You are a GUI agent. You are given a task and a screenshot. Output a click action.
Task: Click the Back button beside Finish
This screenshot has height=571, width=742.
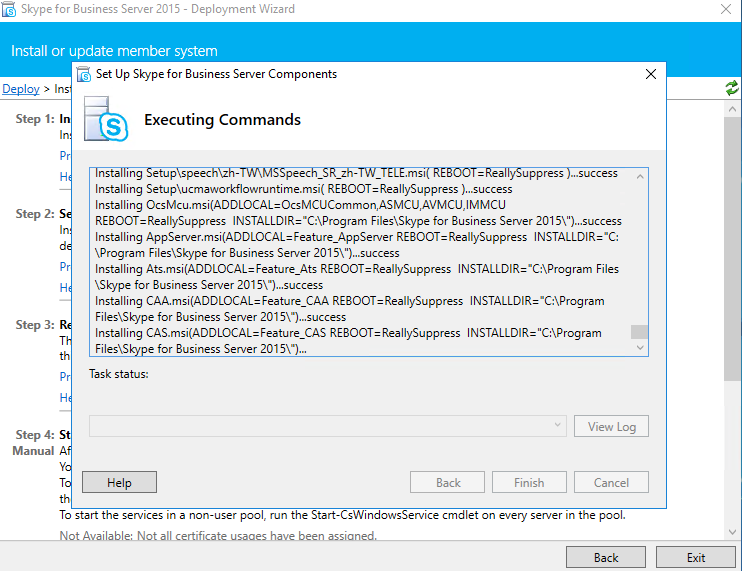447,483
